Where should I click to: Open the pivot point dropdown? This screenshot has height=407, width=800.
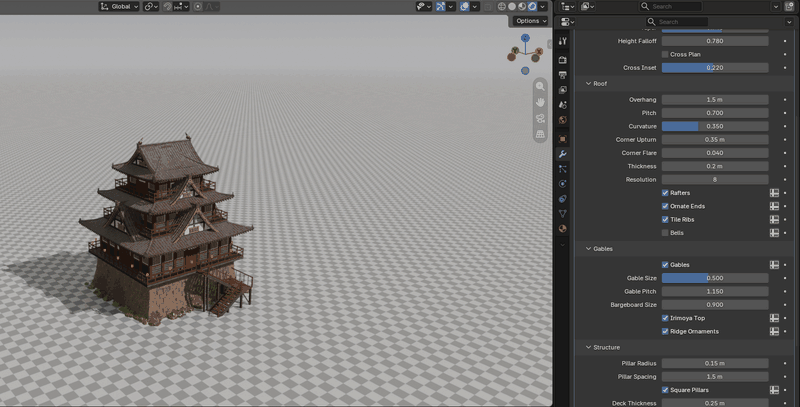(151, 7)
